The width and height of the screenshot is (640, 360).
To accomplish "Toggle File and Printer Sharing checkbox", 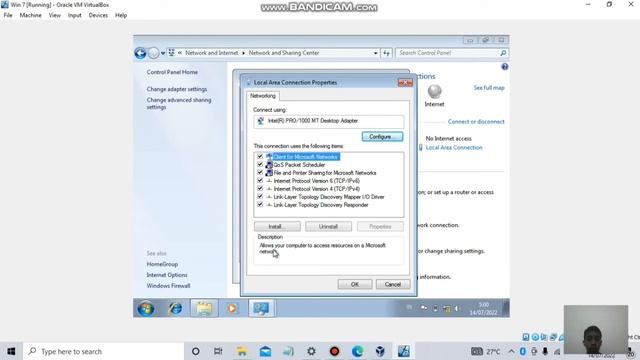I will click(260, 173).
